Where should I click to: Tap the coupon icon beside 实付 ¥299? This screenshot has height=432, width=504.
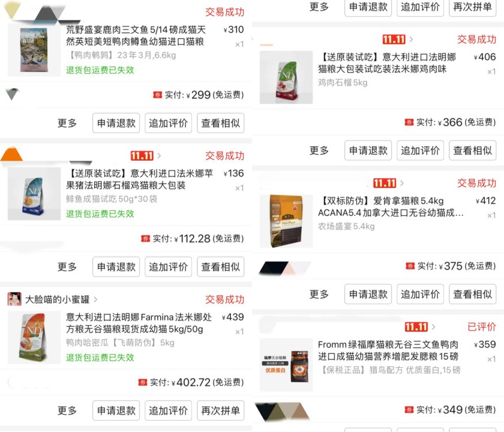point(157,95)
